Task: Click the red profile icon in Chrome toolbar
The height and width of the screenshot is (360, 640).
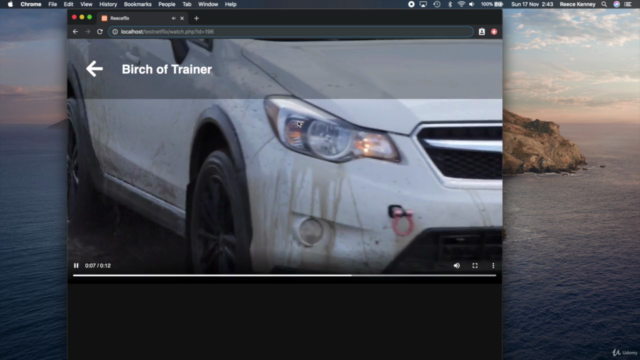Action: 494,32
